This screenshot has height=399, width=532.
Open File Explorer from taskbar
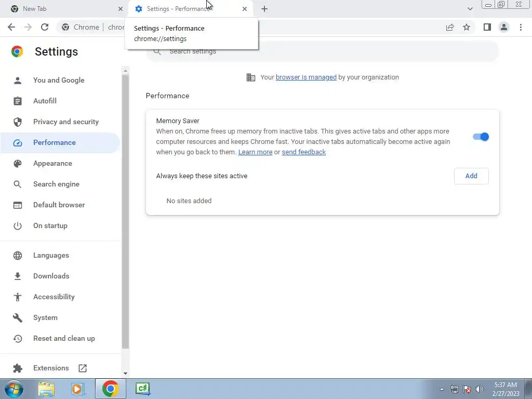pos(46,389)
